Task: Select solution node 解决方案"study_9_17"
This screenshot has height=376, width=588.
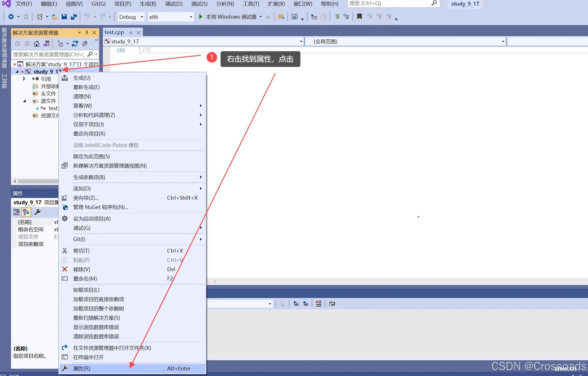Action: click(x=58, y=64)
